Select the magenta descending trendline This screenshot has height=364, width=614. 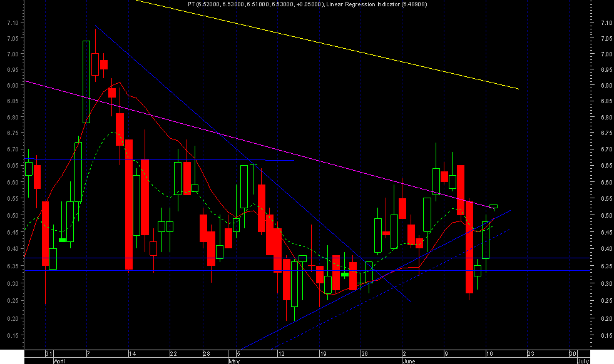(x=258, y=144)
